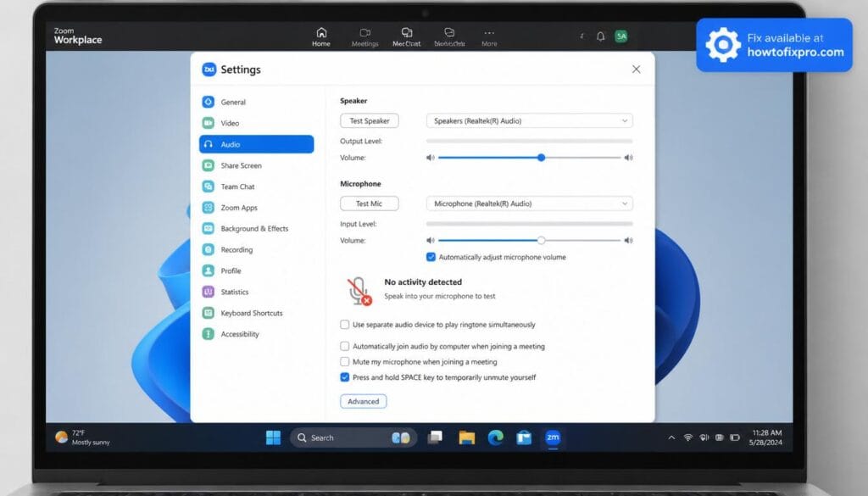This screenshot has height=496, width=868.
Task: Open the Recording sidebar icon
Action: (x=209, y=249)
